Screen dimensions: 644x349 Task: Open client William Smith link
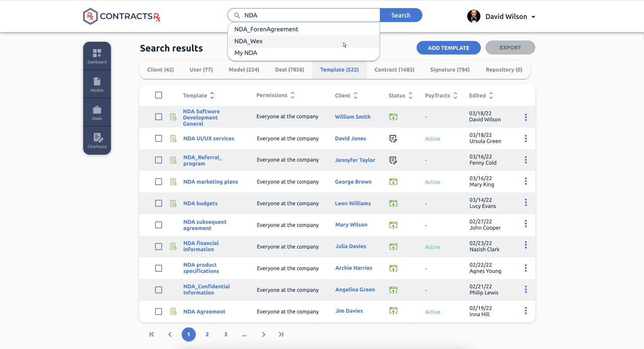353,117
